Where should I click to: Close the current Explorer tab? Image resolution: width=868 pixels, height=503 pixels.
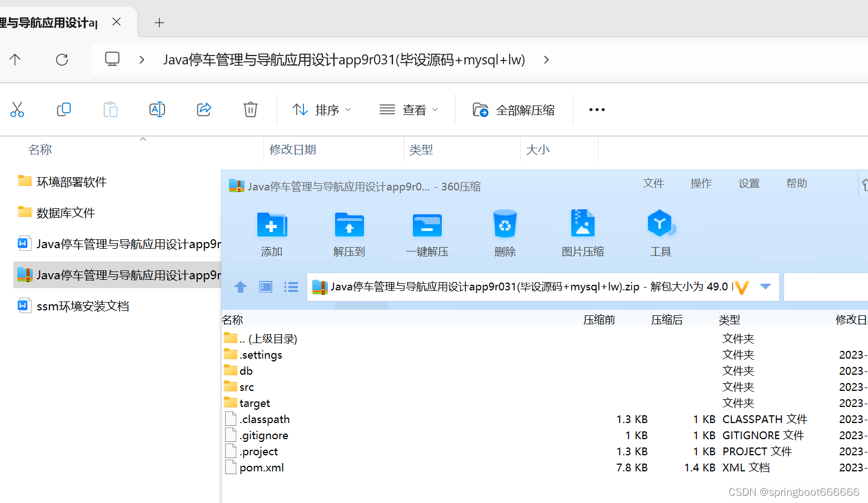click(116, 22)
